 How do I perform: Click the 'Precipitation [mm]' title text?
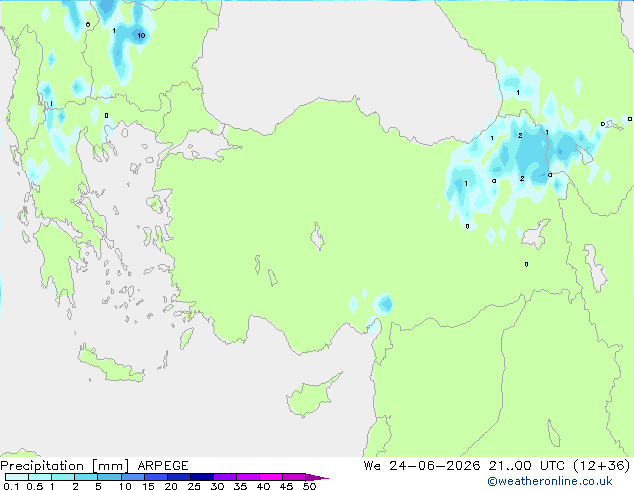click(65, 466)
